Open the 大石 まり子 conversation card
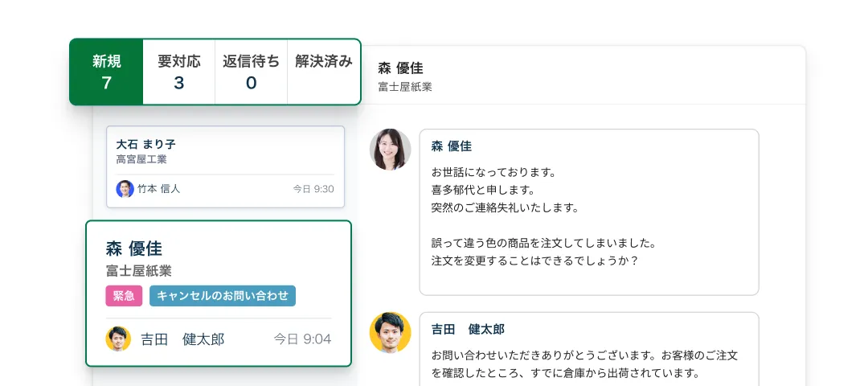Screen dimensions: 868x386 [x=225, y=166]
